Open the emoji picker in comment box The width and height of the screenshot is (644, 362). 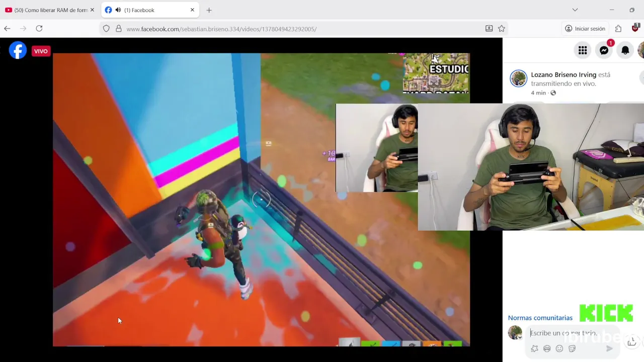click(x=559, y=348)
